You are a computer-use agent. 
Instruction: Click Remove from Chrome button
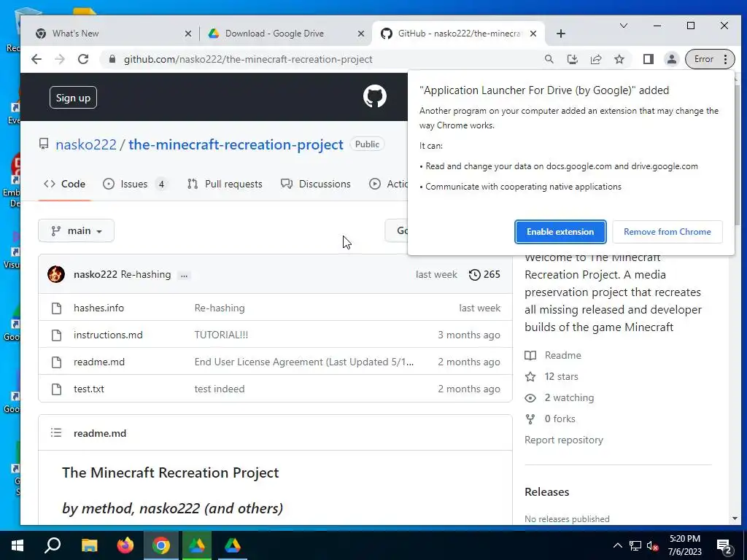[x=667, y=231]
